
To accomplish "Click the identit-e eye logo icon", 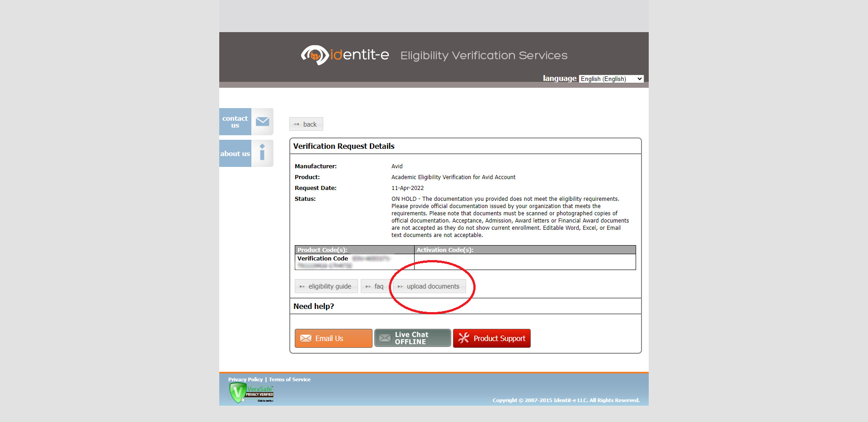I will point(315,55).
